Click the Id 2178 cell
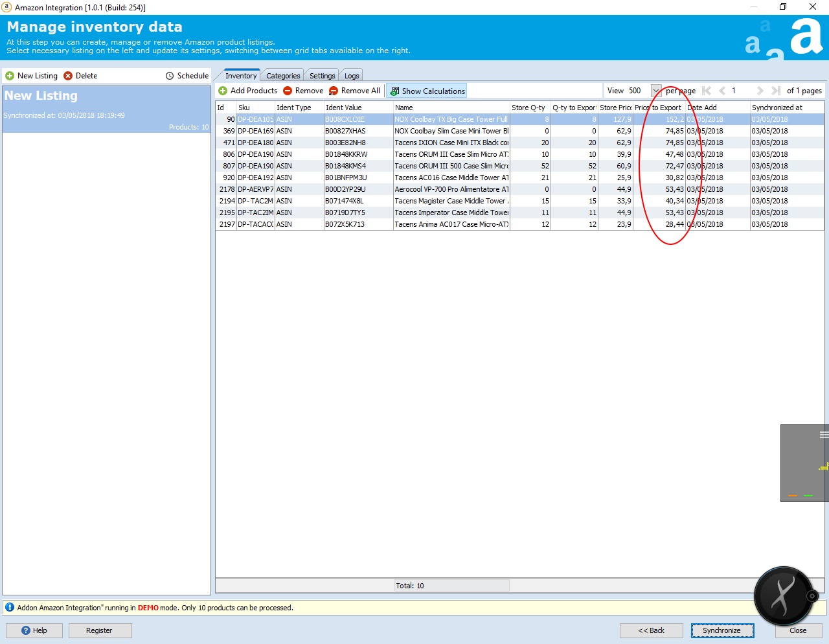This screenshot has height=644, width=829. click(226, 189)
